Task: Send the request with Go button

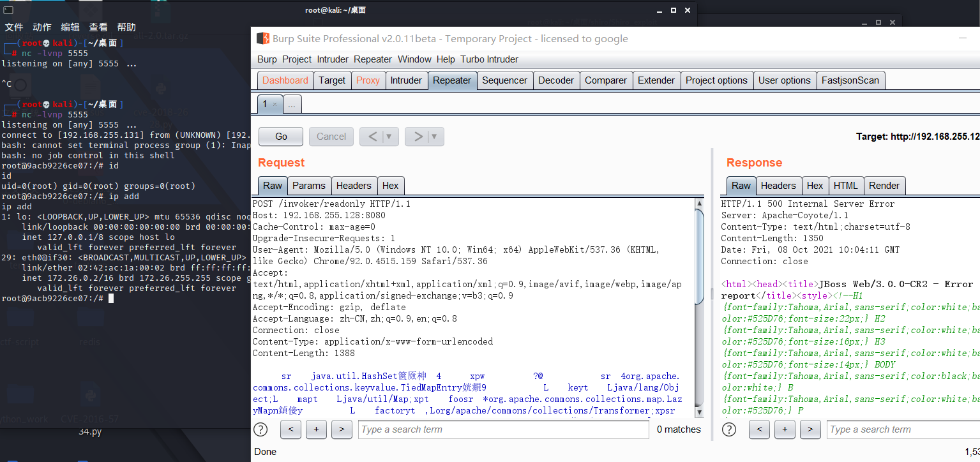Action: (x=281, y=137)
